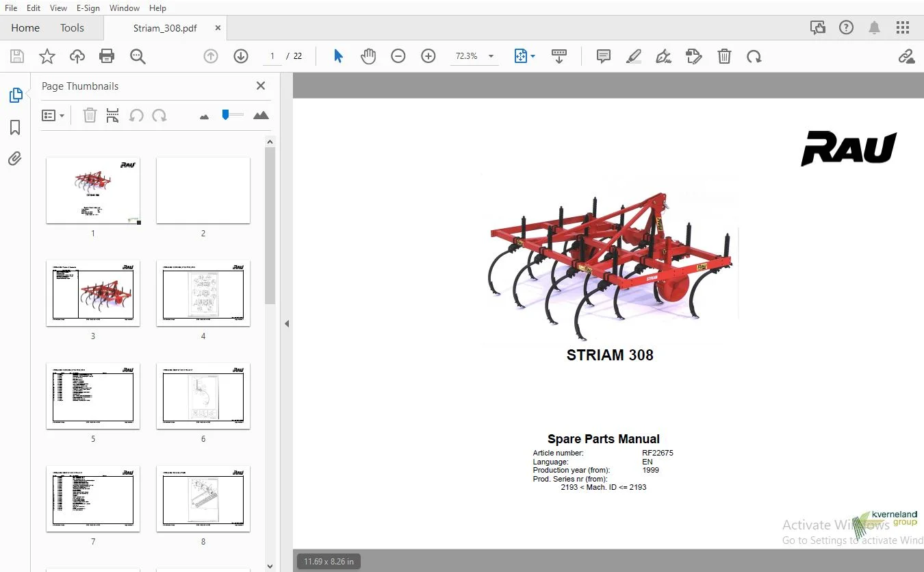Select page 7 thumbnail
This screenshot has height=572, width=924.
[x=93, y=499]
